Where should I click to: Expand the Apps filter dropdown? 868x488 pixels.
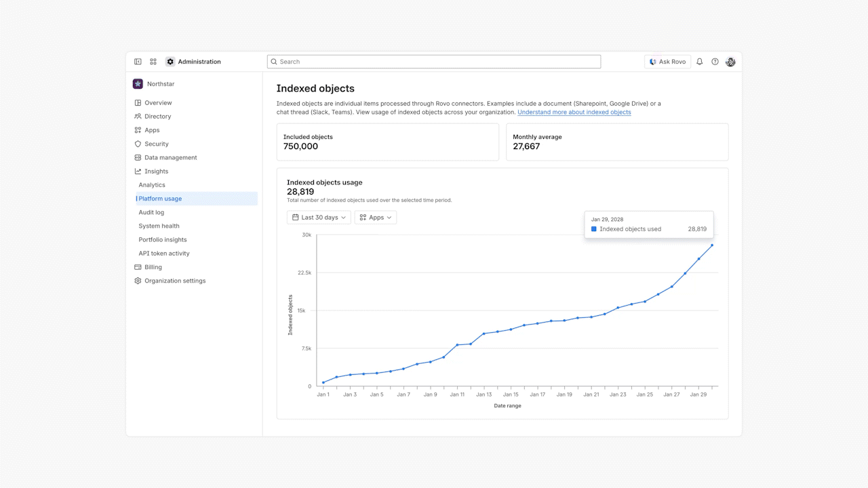pyautogui.click(x=375, y=218)
